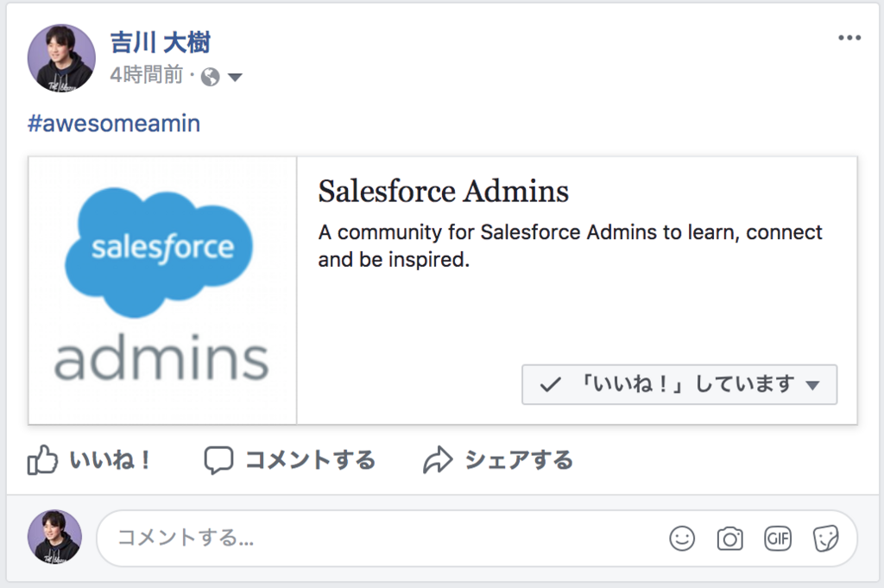884x588 pixels.
Task: Open the GIF picker icon
Action: [778, 539]
